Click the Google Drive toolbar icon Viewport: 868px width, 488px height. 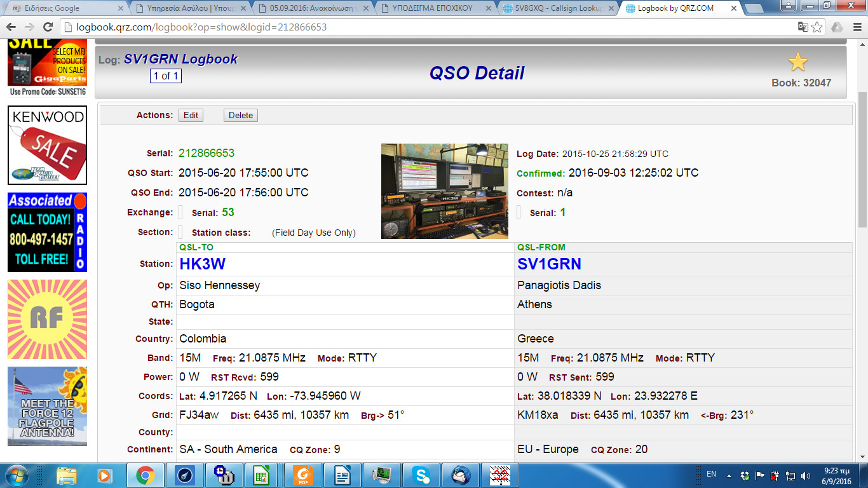pos(837,27)
